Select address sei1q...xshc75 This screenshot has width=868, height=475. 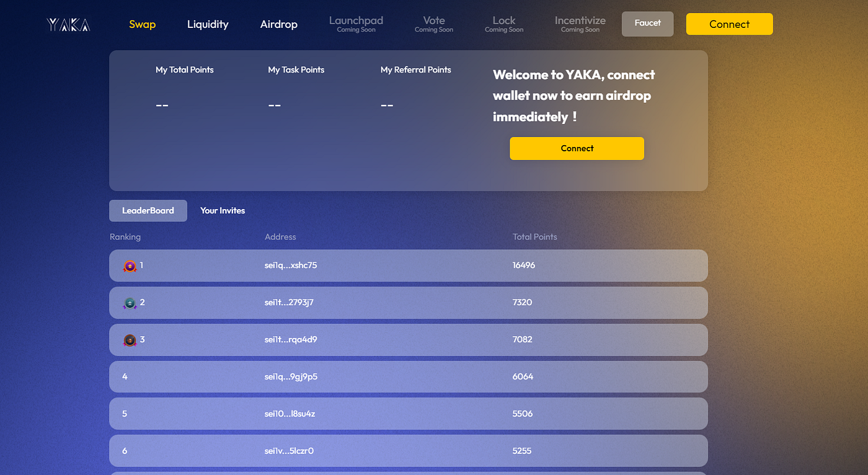pos(291,265)
